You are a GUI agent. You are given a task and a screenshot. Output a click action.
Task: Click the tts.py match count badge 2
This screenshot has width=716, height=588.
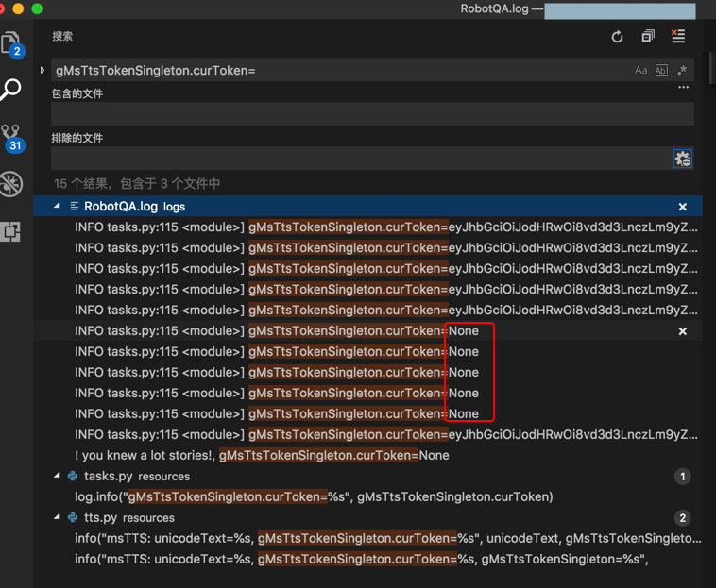click(x=683, y=518)
